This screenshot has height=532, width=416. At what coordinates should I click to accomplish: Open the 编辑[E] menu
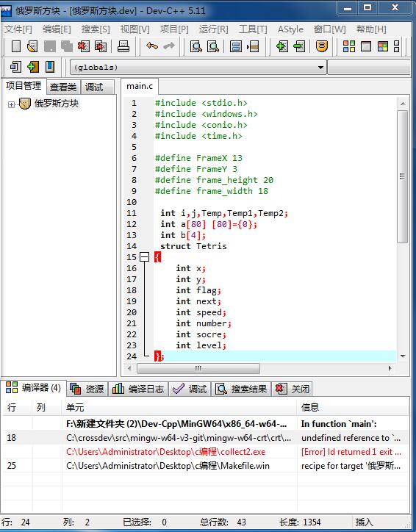[x=57, y=29]
